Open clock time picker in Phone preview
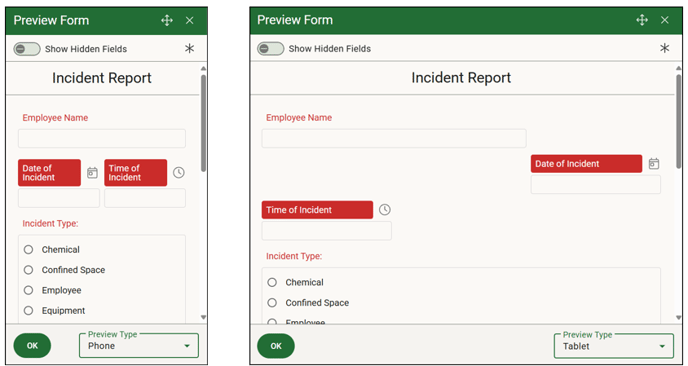Image resolution: width=688 pixels, height=366 pixels. pyautogui.click(x=178, y=172)
